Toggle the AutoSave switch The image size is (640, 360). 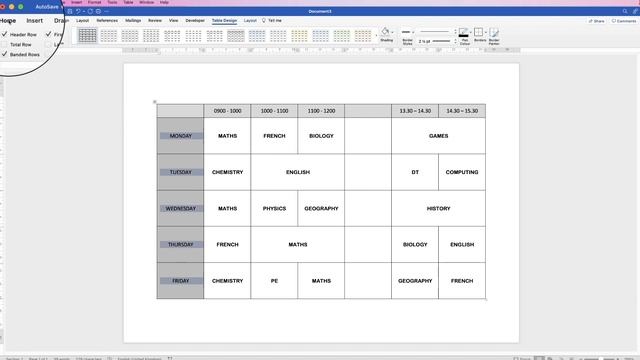coord(62,7)
